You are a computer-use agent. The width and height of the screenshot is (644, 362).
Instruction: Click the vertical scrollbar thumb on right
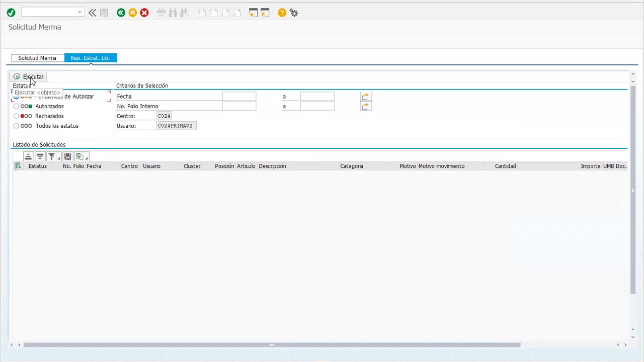[632, 190]
